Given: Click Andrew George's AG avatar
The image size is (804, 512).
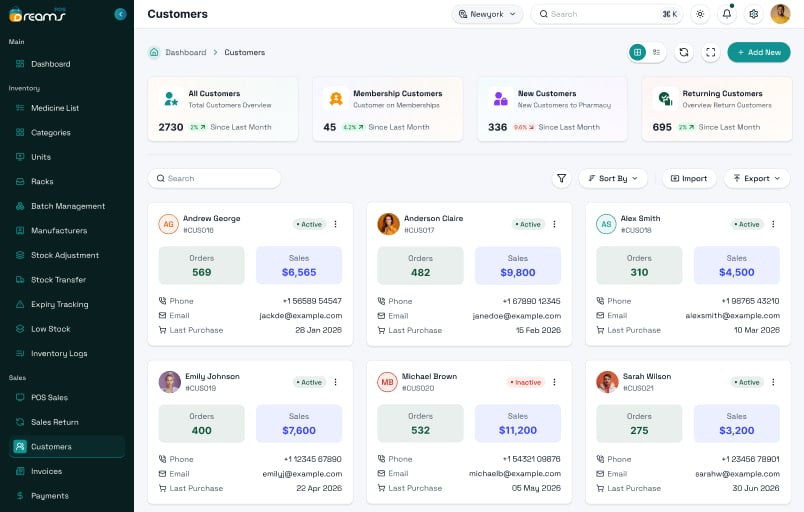Looking at the screenshot, I should 169,224.
